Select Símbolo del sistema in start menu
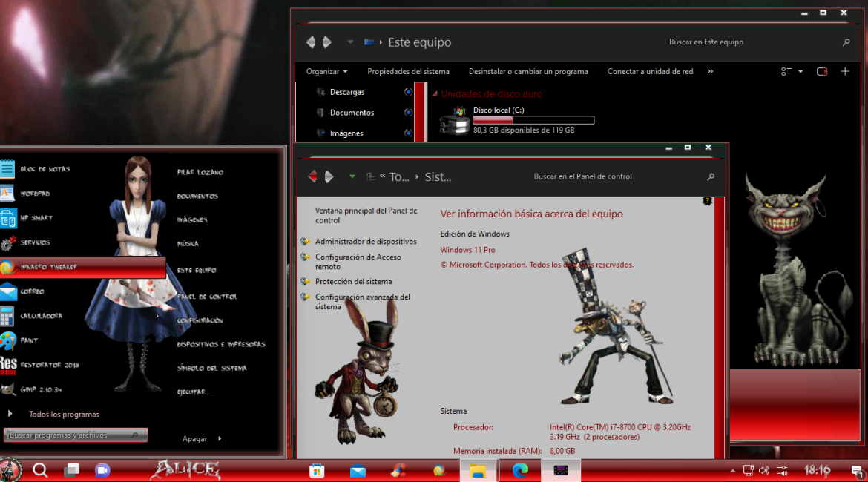Viewport: 868px width, 482px height. (x=211, y=368)
